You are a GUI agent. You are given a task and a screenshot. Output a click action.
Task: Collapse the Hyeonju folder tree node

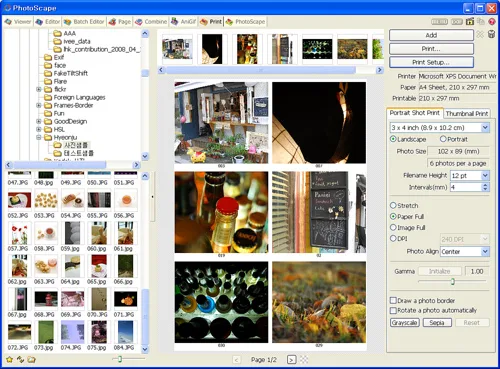39,137
